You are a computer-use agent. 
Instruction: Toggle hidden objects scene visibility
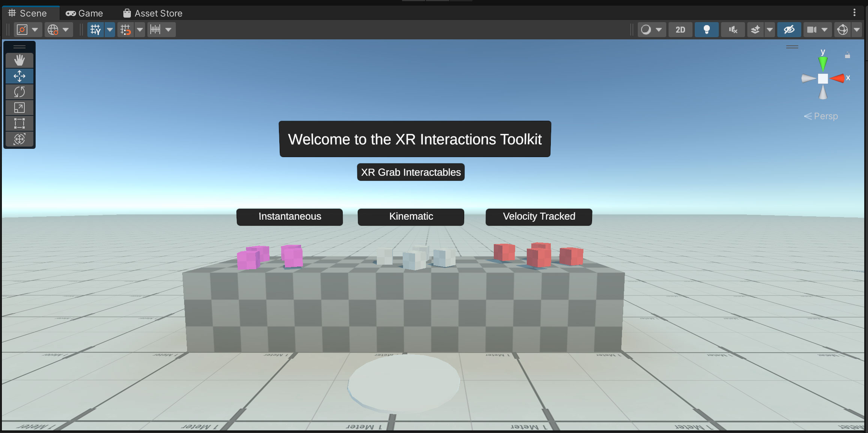[x=789, y=30]
